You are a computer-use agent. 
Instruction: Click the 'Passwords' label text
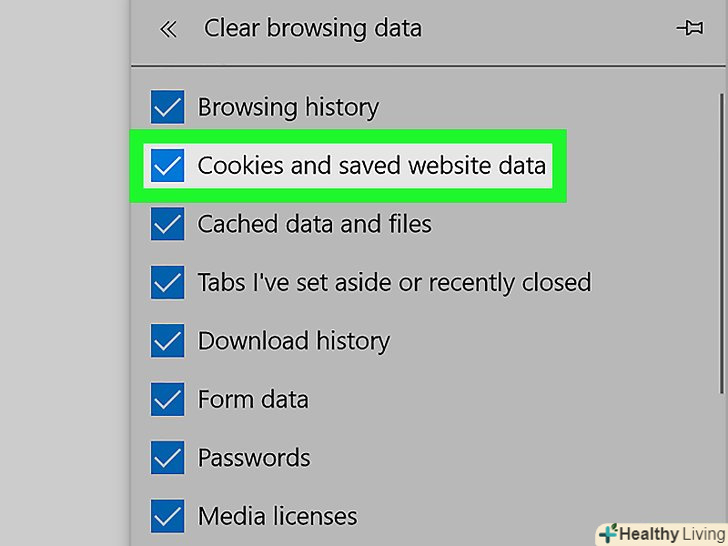click(254, 458)
